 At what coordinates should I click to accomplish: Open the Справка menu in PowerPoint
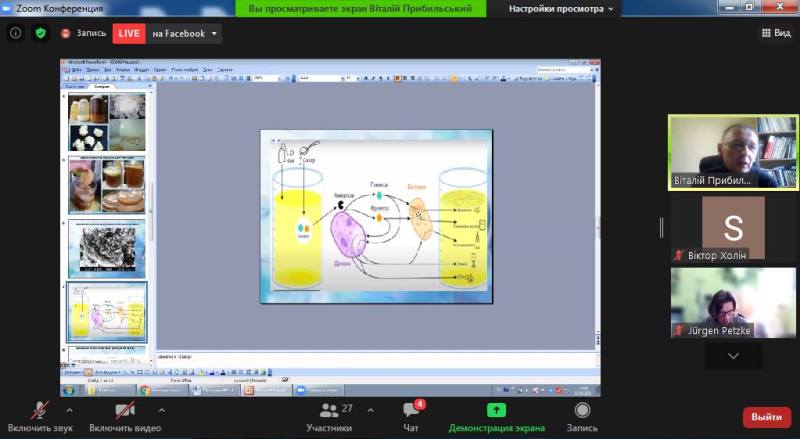[x=224, y=70]
